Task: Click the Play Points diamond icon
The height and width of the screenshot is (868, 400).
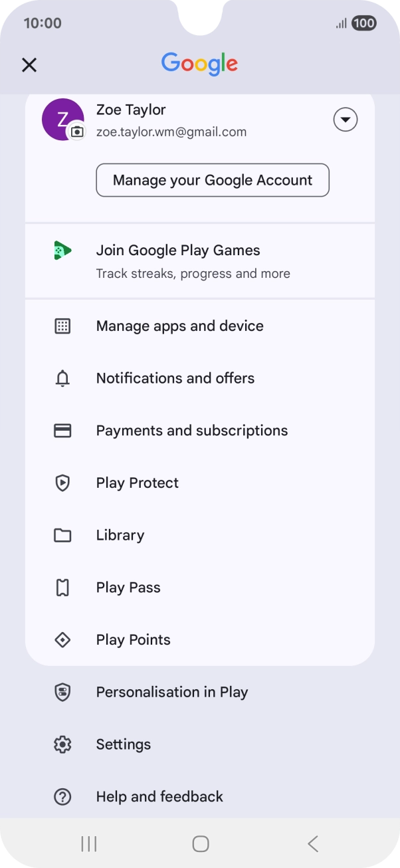Action: click(x=62, y=640)
